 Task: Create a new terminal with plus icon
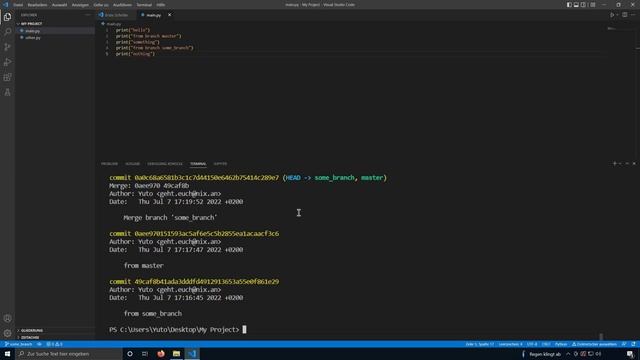(615, 164)
